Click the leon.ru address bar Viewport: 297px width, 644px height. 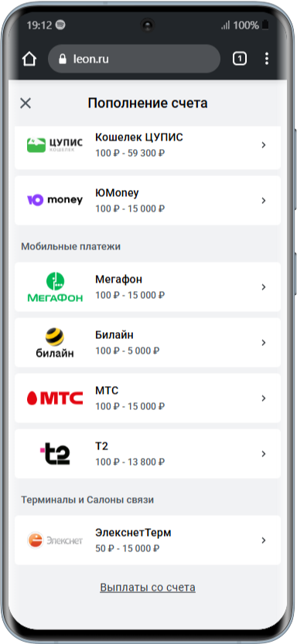click(134, 59)
